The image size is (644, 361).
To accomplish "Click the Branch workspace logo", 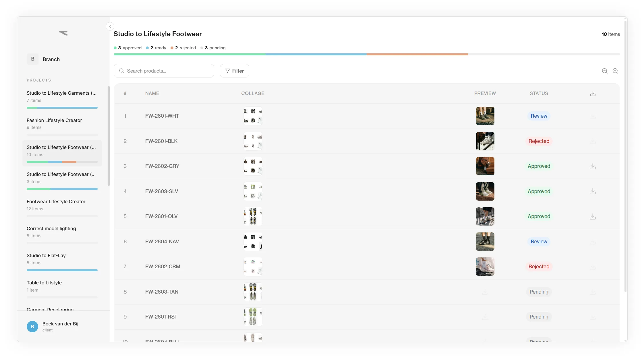I will (63, 33).
